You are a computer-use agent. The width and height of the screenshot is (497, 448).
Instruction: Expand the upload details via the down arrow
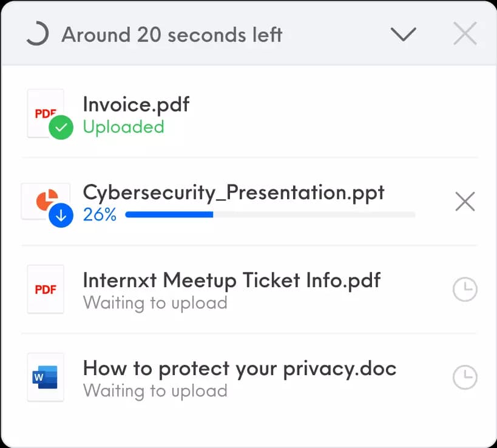pos(404,35)
